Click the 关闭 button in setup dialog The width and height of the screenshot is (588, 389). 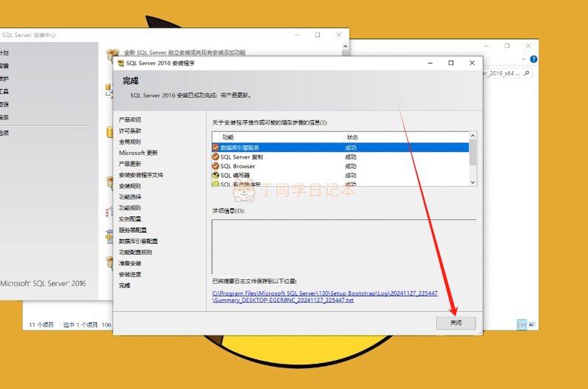(455, 322)
